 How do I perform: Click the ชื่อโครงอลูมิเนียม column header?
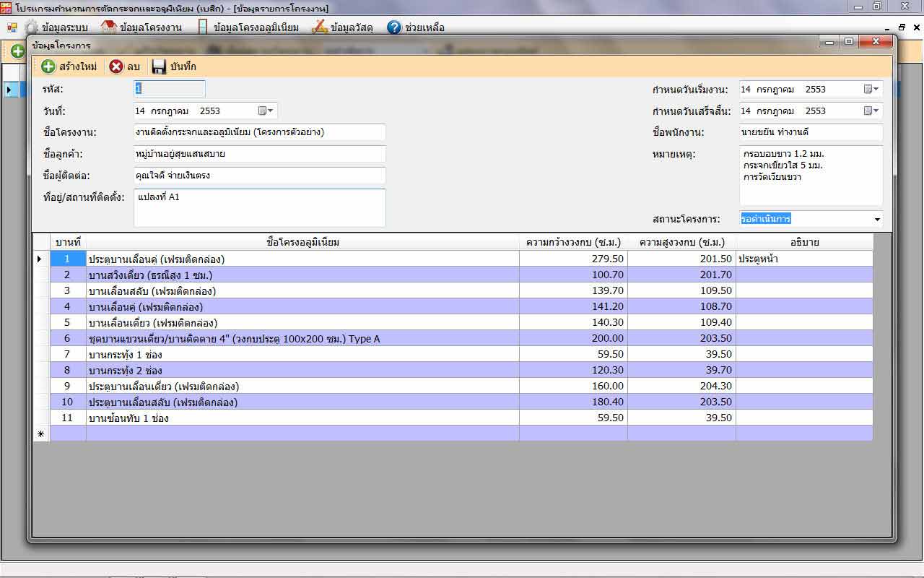tap(302, 242)
